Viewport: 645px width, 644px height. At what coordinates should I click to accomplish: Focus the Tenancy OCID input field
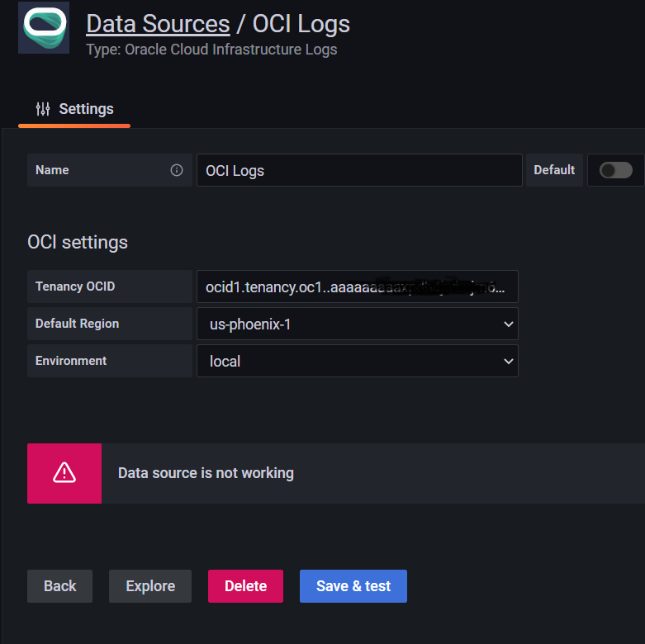(357, 286)
